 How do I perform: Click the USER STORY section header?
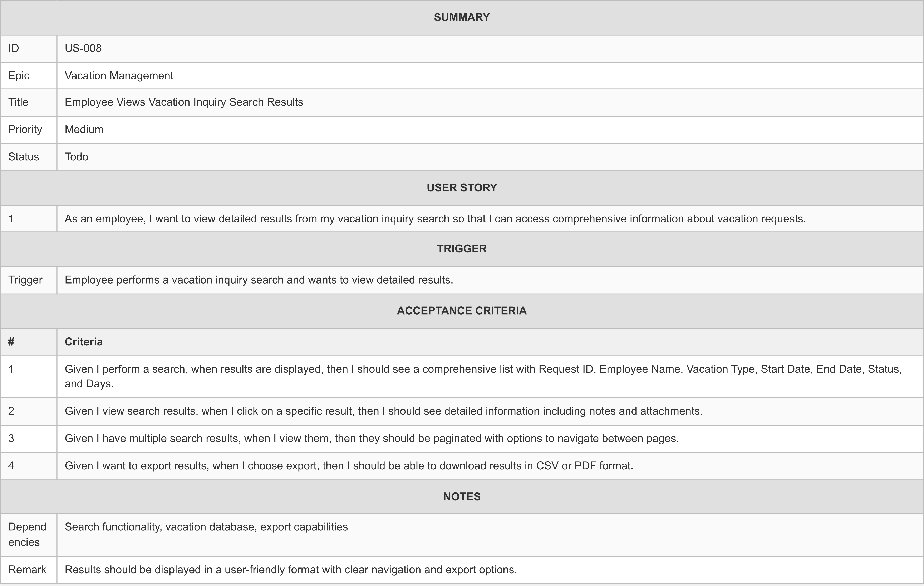coord(462,188)
